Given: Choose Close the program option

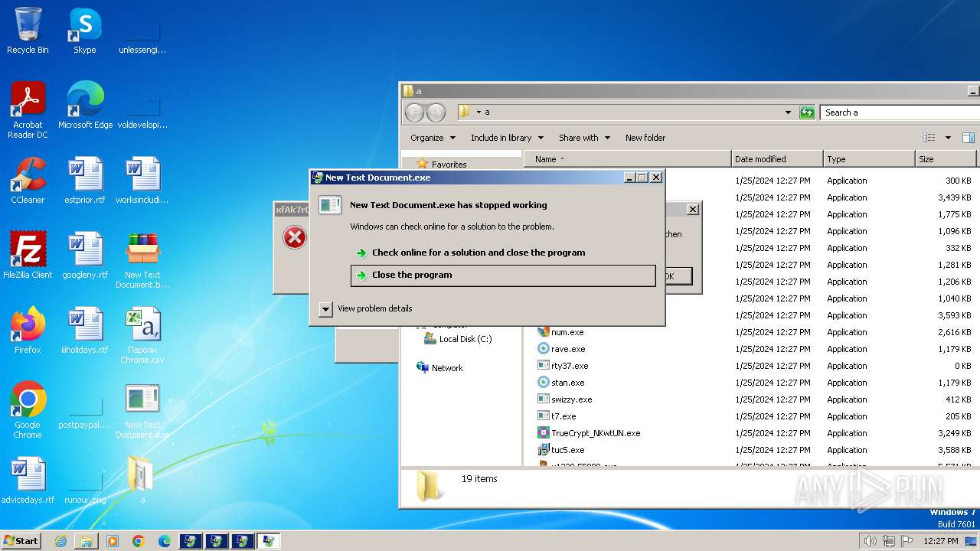Looking at the screenshot, I should (503, 275).
